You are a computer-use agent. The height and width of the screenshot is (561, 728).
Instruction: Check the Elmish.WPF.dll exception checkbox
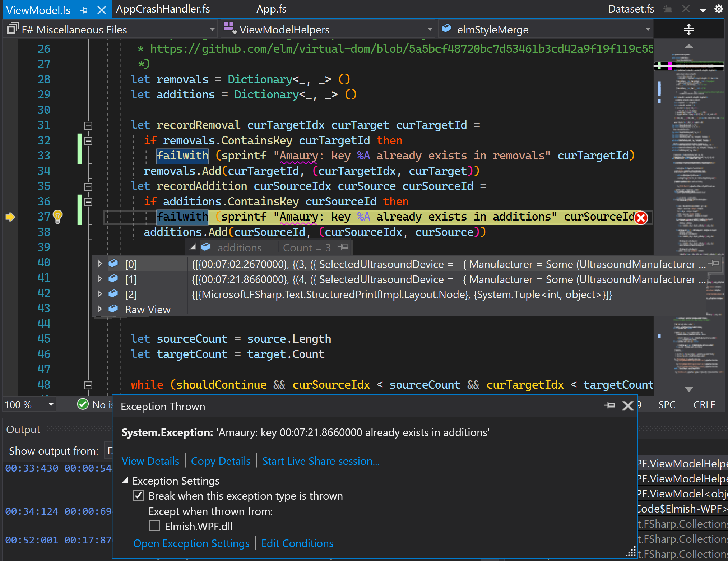[155, 526]
